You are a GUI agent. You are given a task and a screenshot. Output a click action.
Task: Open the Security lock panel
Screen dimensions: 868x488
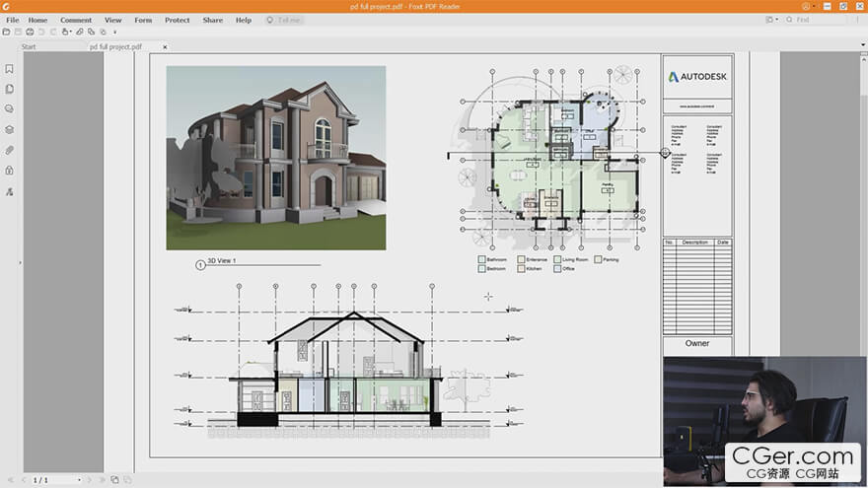(x=9, y=171)
